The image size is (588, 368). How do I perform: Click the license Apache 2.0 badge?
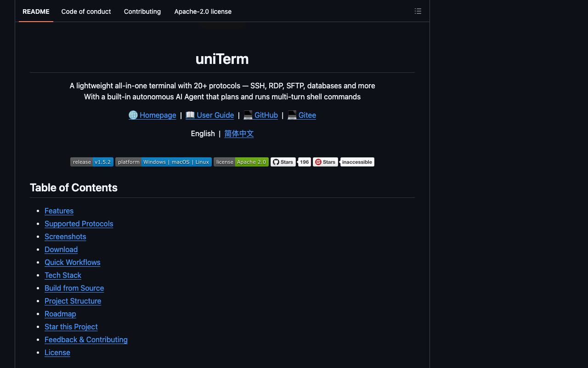pos(241,162)
